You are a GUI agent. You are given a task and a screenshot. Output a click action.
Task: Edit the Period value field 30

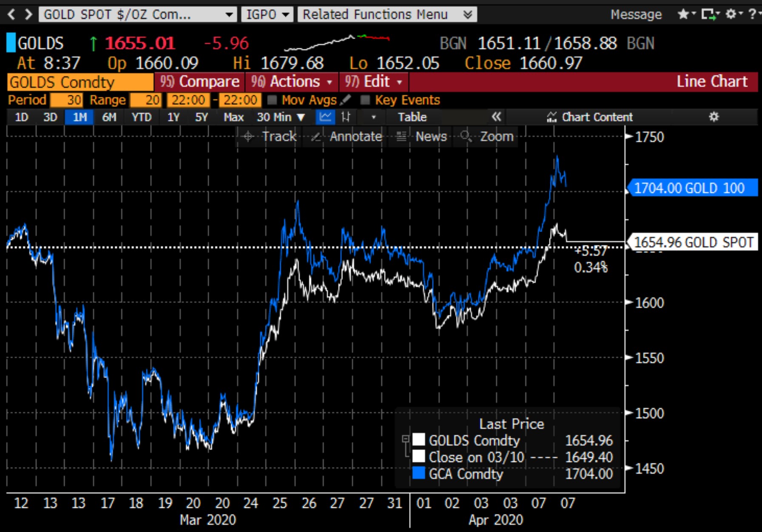tap(66, 100)
